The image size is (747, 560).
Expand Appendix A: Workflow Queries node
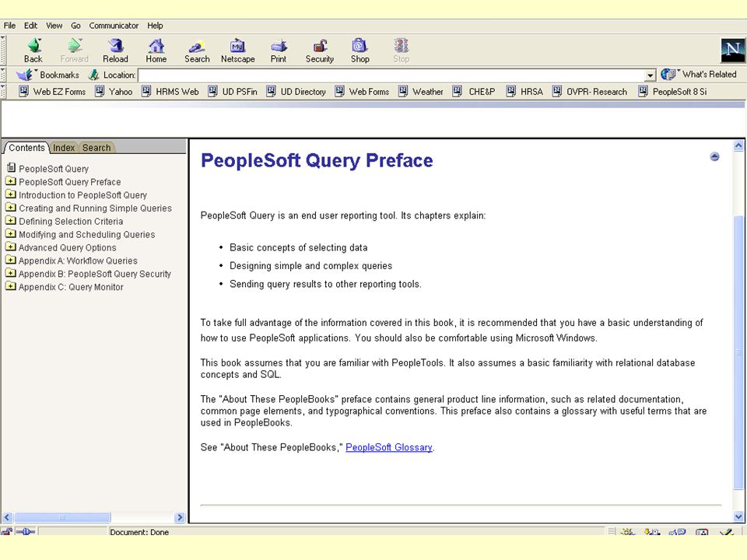10,260
